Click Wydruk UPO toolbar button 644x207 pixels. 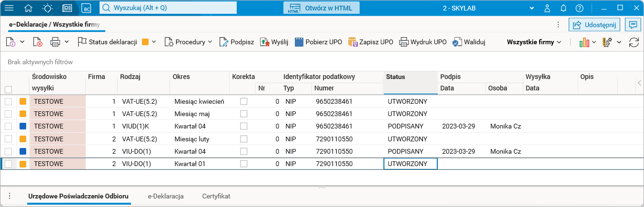pos(423,42)
